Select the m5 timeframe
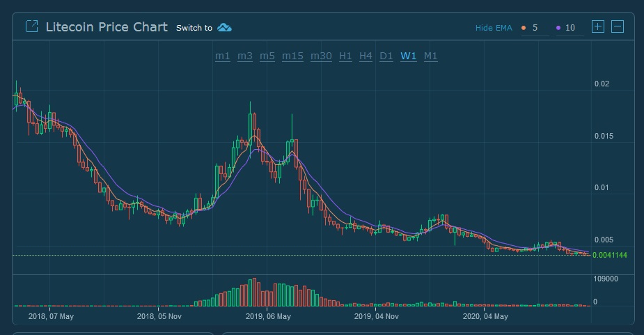 (267, 56)
